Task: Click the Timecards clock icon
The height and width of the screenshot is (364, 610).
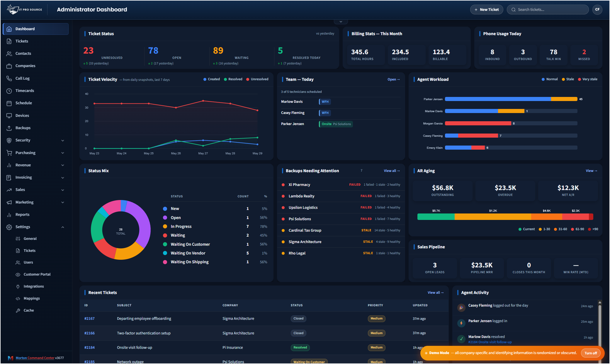Action: point(9,91)
